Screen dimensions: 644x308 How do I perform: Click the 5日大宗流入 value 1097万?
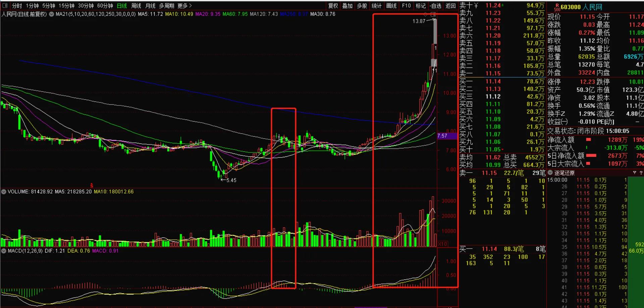tap(618, 164)
